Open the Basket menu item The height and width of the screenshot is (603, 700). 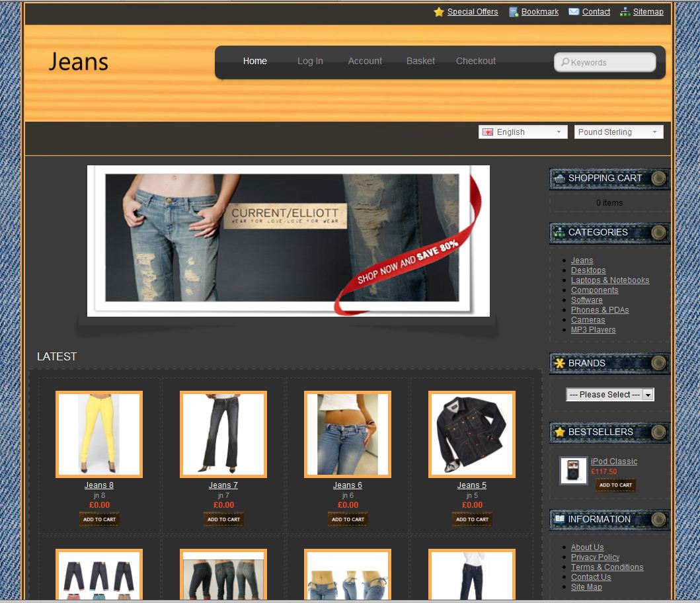coord(420,61)
